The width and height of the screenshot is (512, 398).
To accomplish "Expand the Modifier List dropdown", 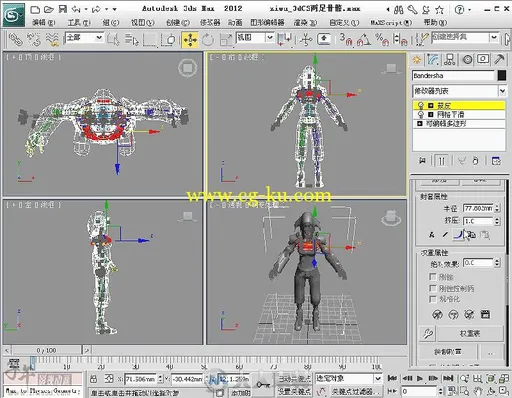I will tap(502, 91).
